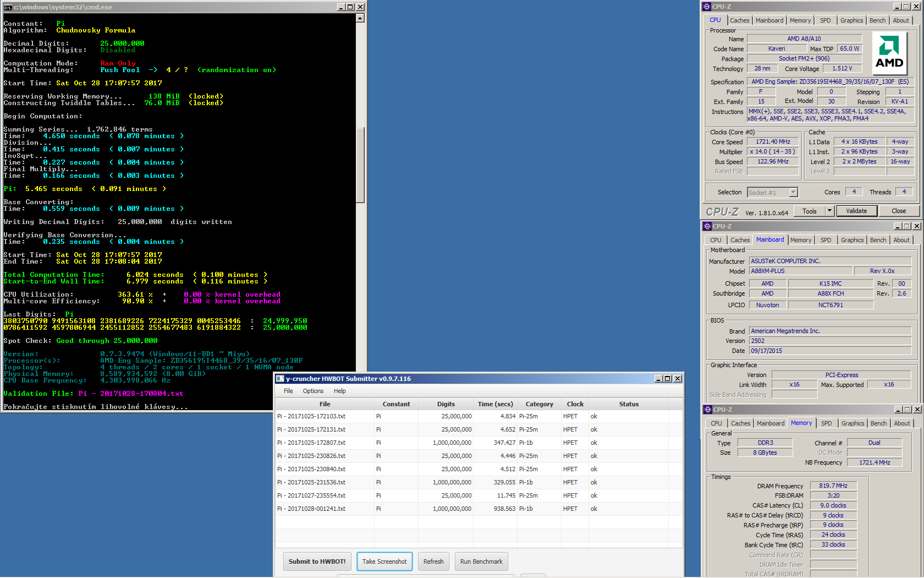Select row Pi - 20171025-231536.txt

pyautogui.click(x=479, y=482)
